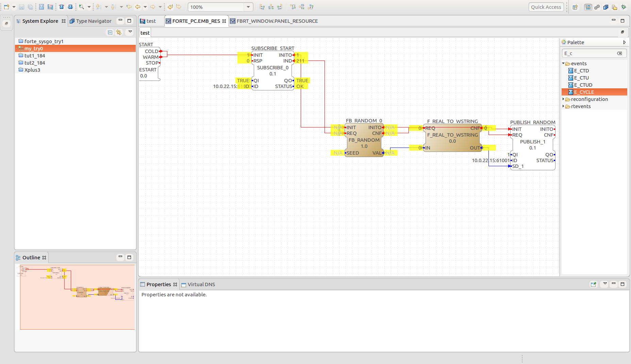Screen dimensions: 631x364
Task: Click the grayed-out Save icon in the toolbar
Action: [21, 7]
